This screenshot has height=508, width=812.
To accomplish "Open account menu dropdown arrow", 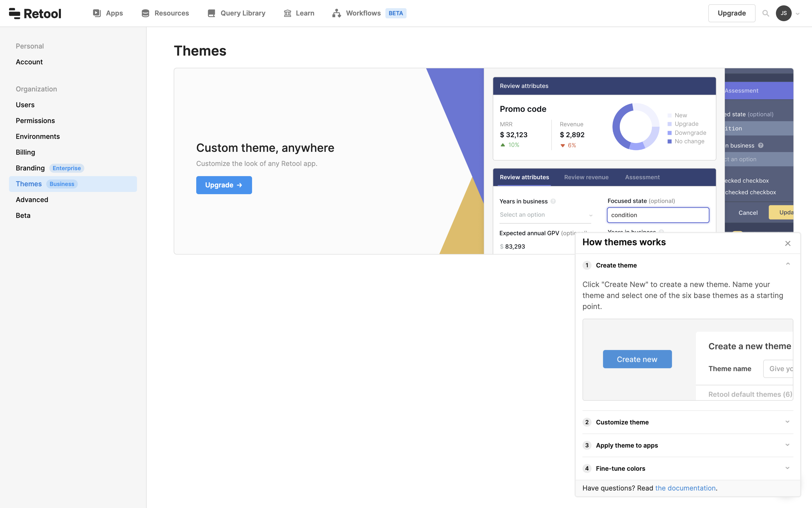I will point(798,14).
